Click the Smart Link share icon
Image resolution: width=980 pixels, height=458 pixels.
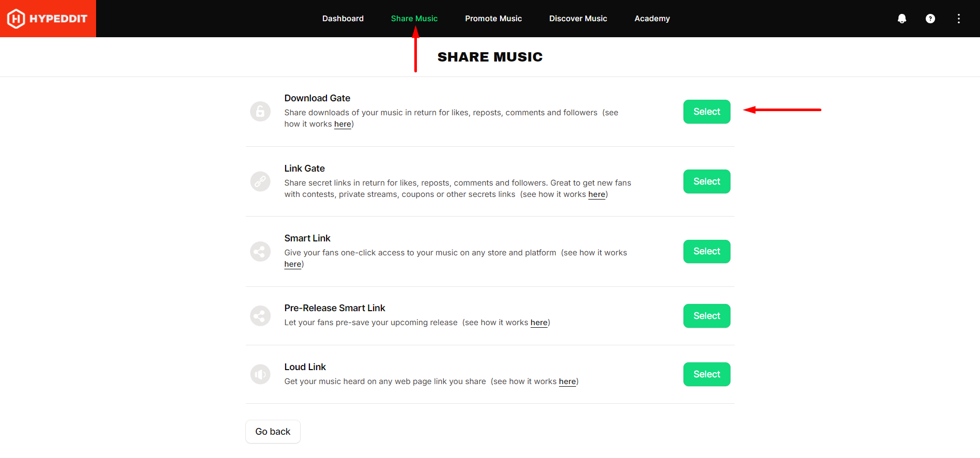260,251
